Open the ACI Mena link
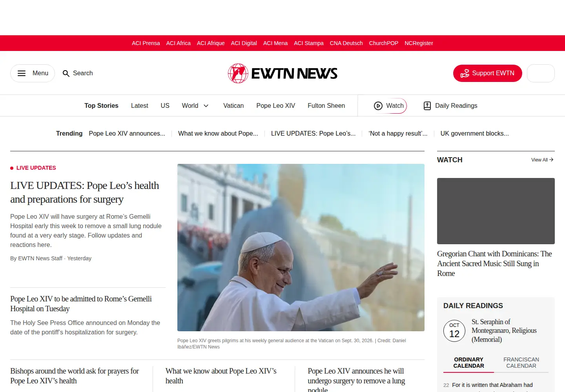Image resolution: width=565 pixels, height=392 pixels. point(275,43)
